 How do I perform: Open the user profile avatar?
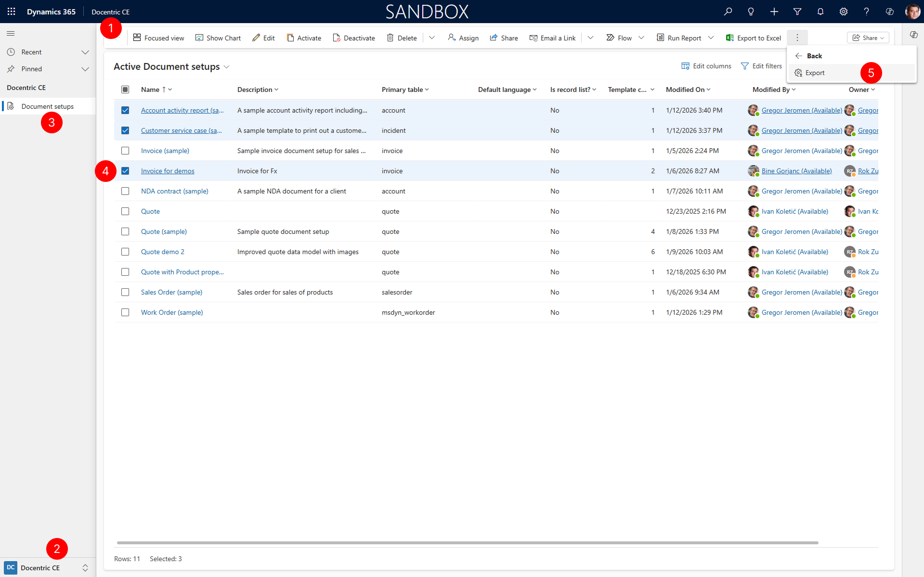pyautogui.click(x=912, y=12)
